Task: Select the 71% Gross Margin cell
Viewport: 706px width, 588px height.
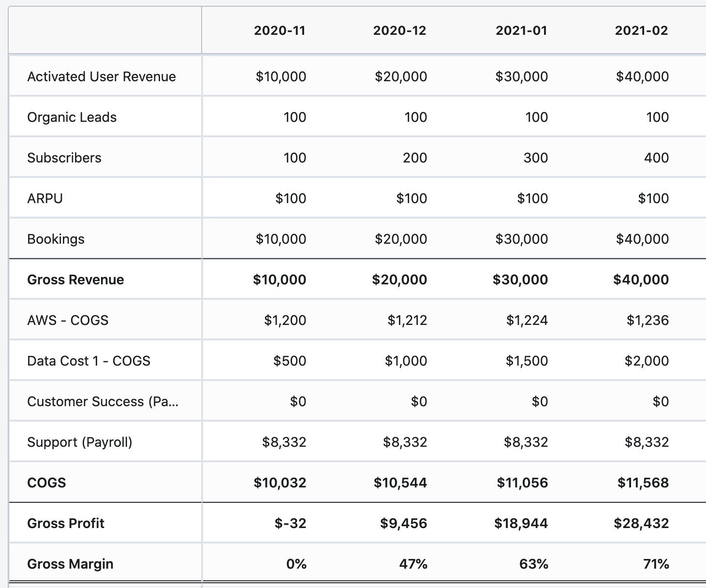Action: click(x=656, y=564)
